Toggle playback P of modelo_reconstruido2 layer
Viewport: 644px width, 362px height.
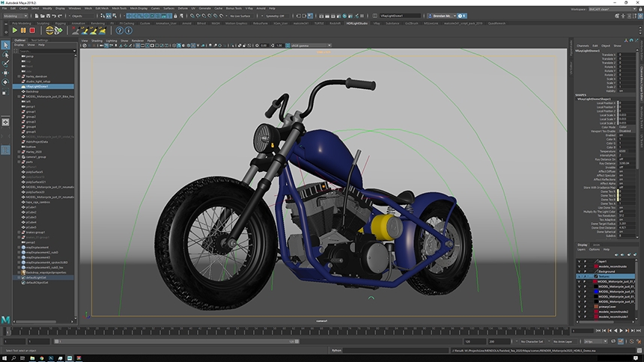[x=586, y=312]
